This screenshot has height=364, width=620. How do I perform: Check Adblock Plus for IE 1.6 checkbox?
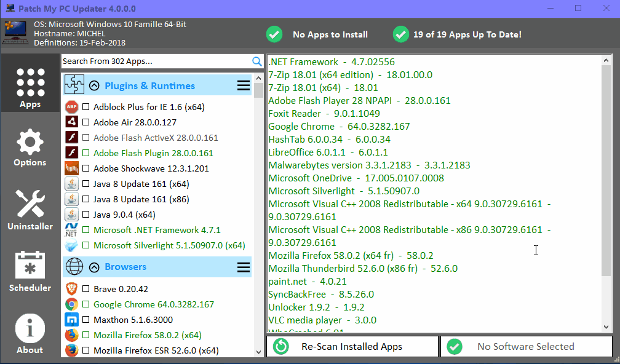click(x=86, y=107)
